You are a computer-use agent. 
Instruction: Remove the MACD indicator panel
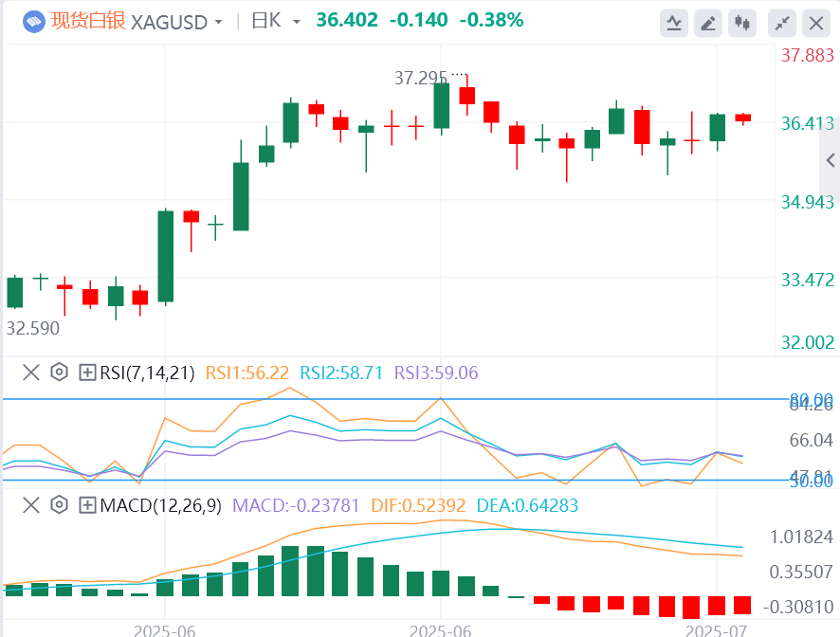coord(31,504)
